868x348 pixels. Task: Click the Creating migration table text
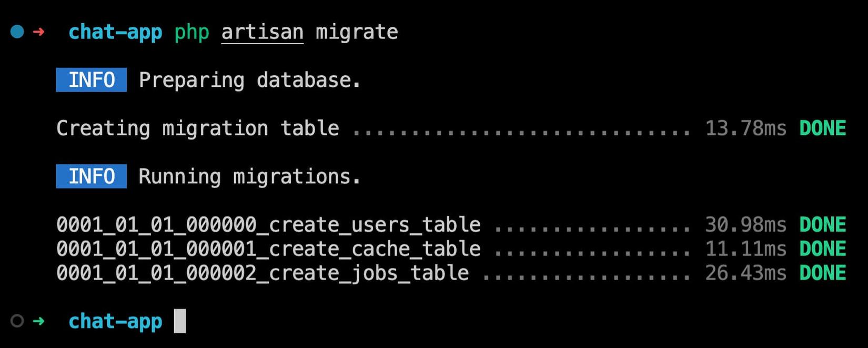[198, 128]
